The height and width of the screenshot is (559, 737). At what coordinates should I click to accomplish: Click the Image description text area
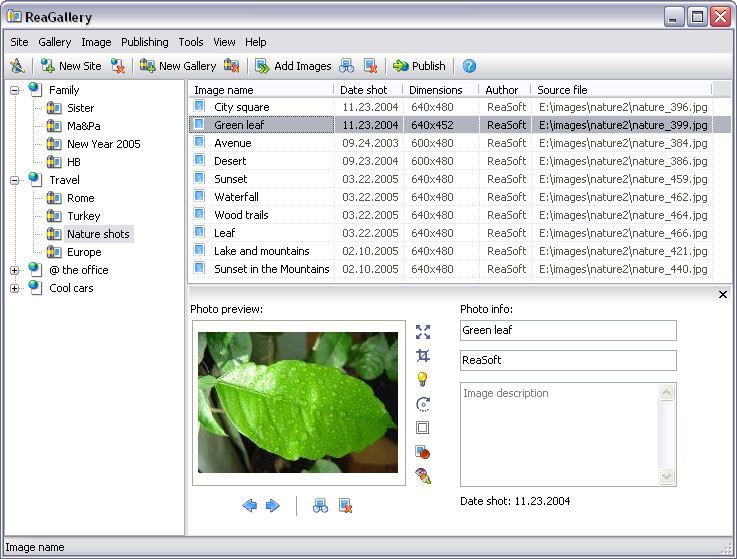(x=558, y=434)
